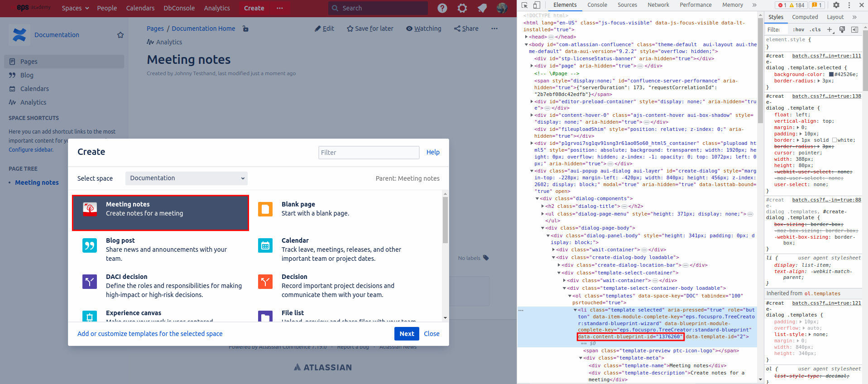Click the Decision template icon
Image resolution: width=868 pixels, height=384 pixels.
265,282
